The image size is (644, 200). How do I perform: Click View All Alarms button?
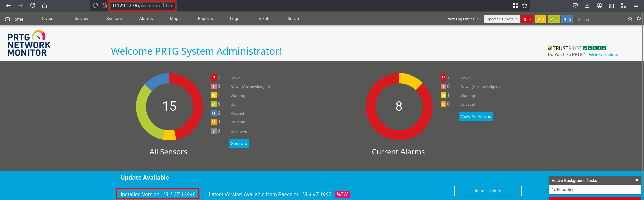[476, 117]
